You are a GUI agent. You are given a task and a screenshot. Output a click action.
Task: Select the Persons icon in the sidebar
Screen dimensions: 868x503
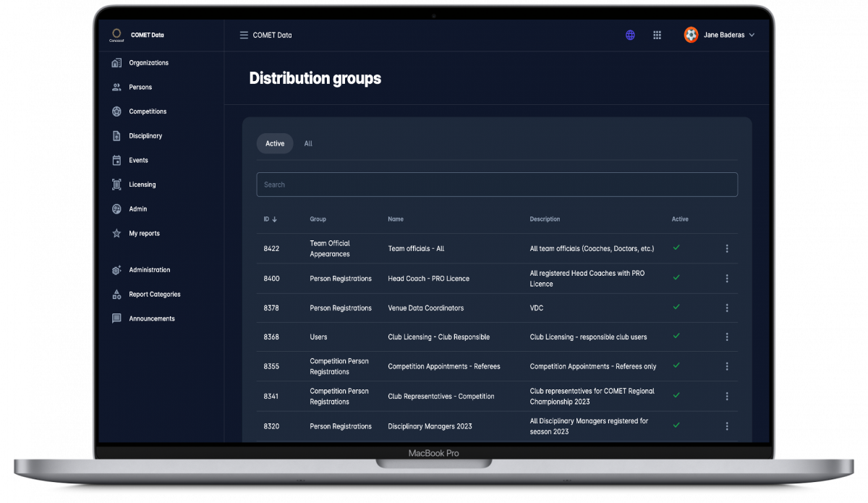116,87
